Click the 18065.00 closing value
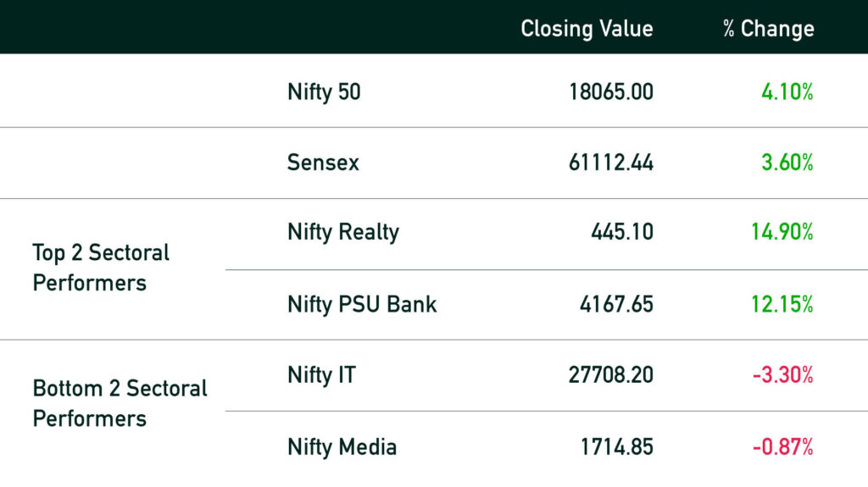Image resolution: width=868 pixels, height=487 pixels. [611, 91]
